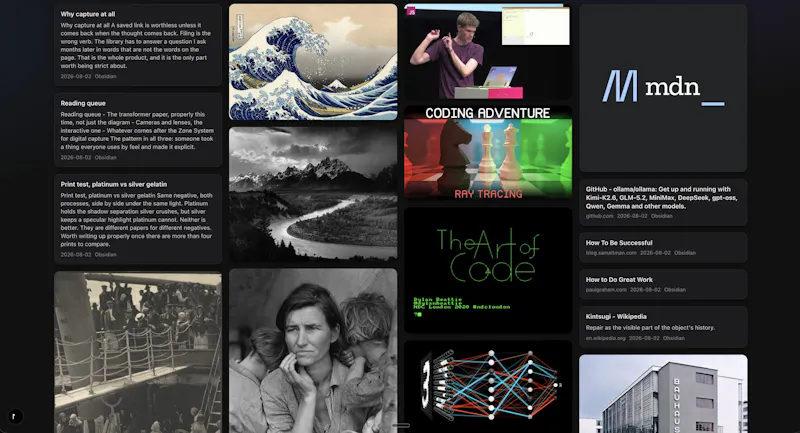Click the 'en.wikipedia.org' source label
The height and width of the screenshot is (433, 800).
[x=605, y=338]
